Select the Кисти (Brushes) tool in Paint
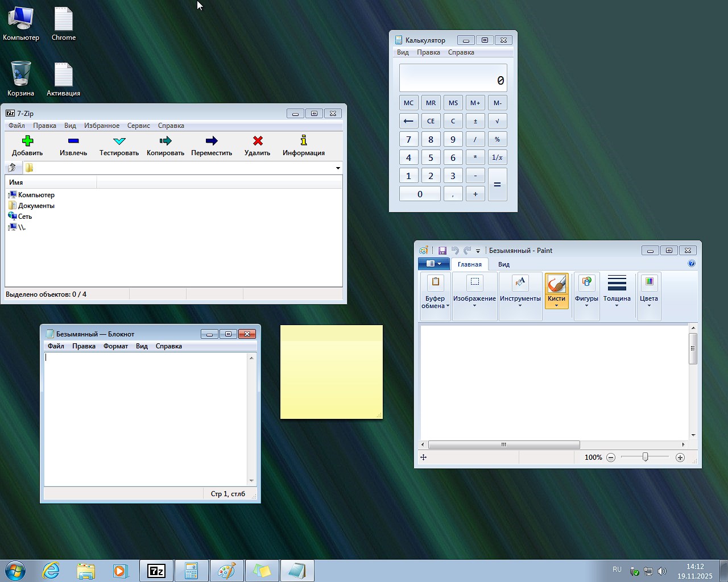Screen dimensions: 728x582 coord(556,290)
